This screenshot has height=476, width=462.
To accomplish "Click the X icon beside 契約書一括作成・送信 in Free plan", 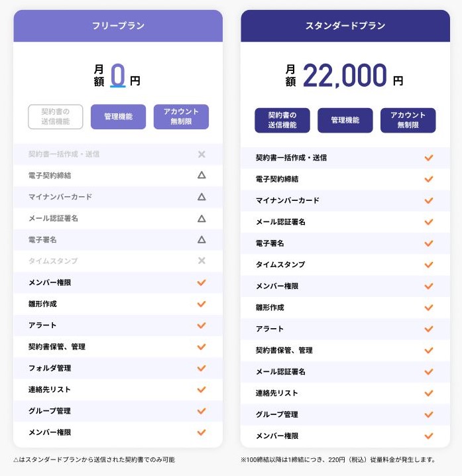I will click(x=202, y=154).
